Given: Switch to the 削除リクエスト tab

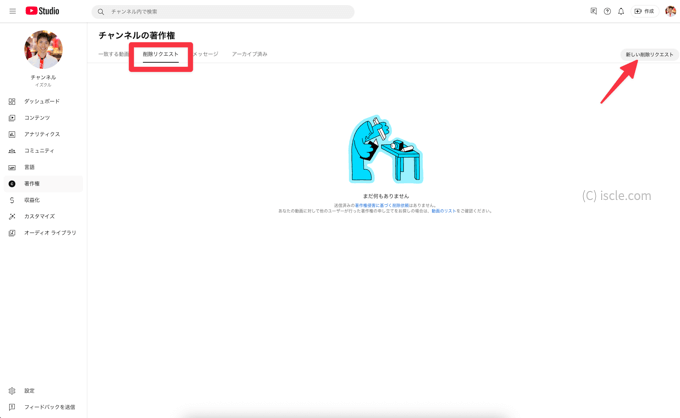Looking at the screenshot, I should [x=160, y=54].
